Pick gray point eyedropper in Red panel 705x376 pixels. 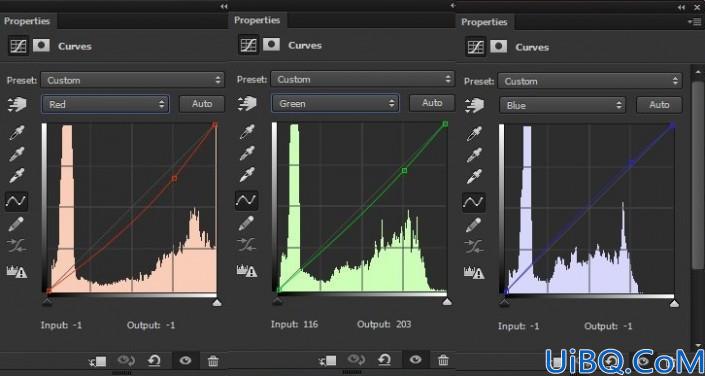pyautogui.click(x=17, y=154)
